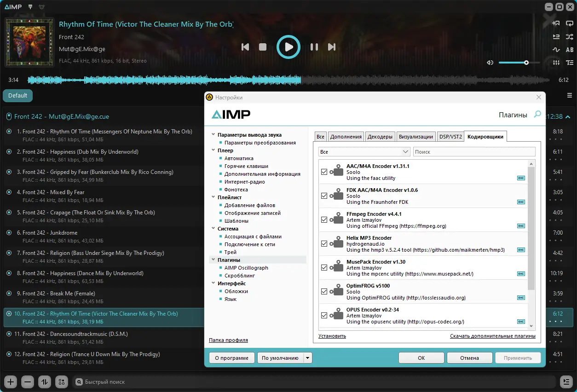The image size is (577, 392).
Task: Switch to the 'DSP/VST2' tab
Action: tap(450, 136)
